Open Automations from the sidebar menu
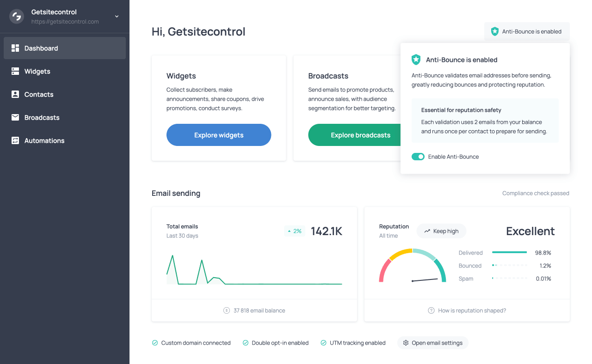This screenshot has height=364, width=592. pyautogui.click(x=44, y=140)
